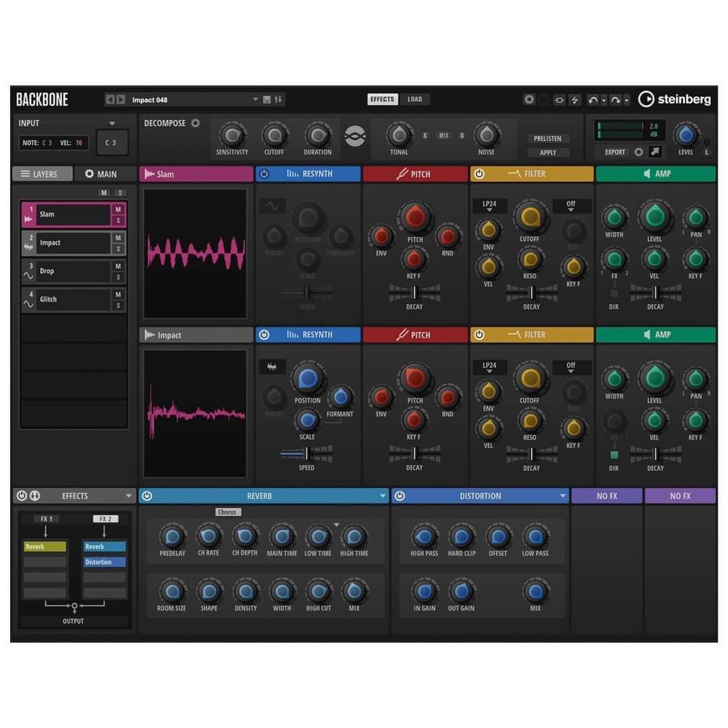Click the Glitch layer oscillator wave icon
This screenshot has height=728, width=728.
[28, 304]
